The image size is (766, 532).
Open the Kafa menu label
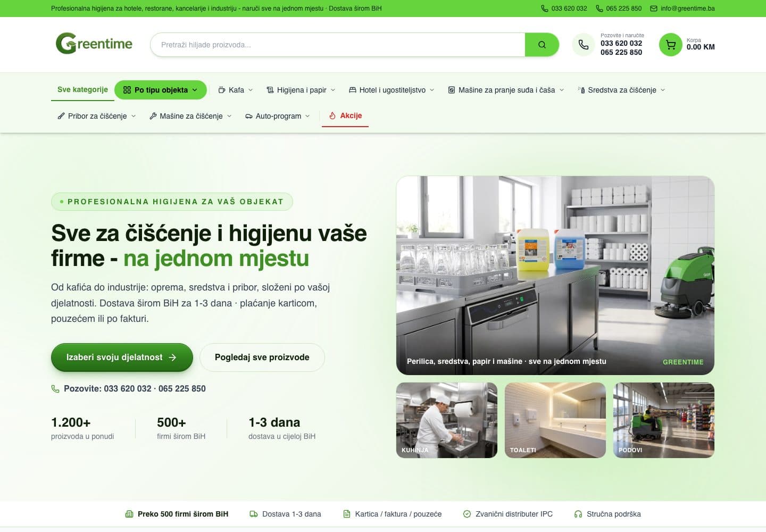pos(236,90)
